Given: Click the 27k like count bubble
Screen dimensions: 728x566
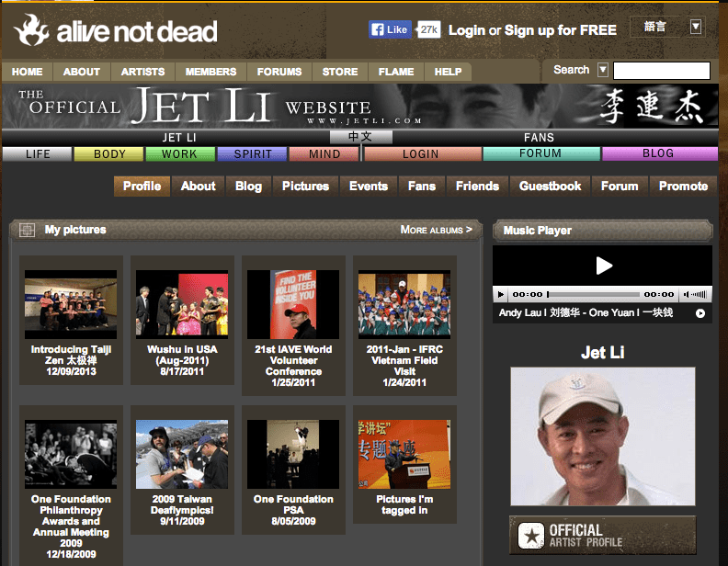Looking at the screenshot, I should 428,29.
